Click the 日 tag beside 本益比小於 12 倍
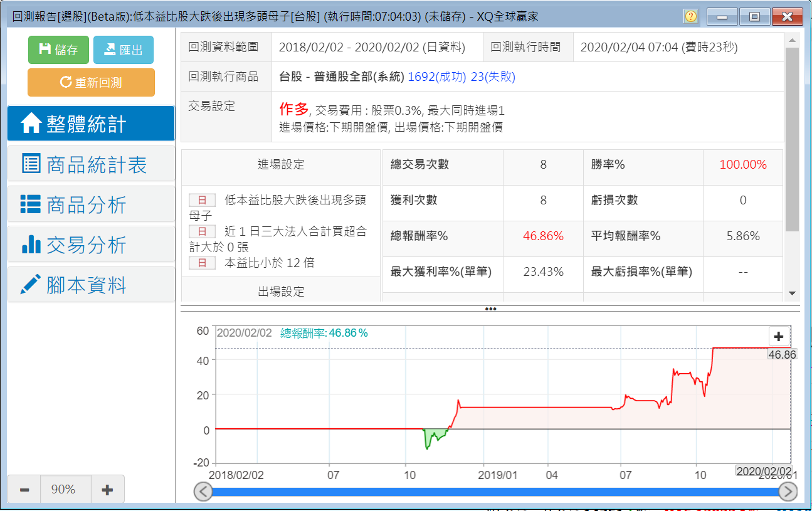Screen dimensions: 812x511 pyautogui.click(x=202, y=263)
